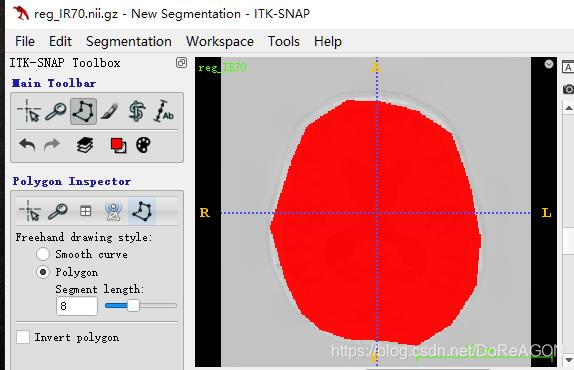Viewport: 574px width, 370px height.
Task: Select Smooth curve drawing style
Action: (43, 254)
